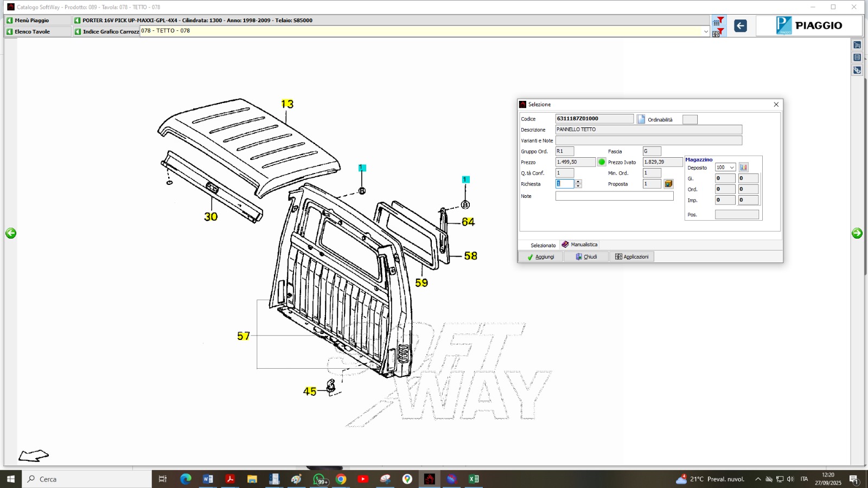Viewport: 868px width, 488px height.
Task: Increase Richiesta quantity with up spinner arrow
Action: pos(578,182)
